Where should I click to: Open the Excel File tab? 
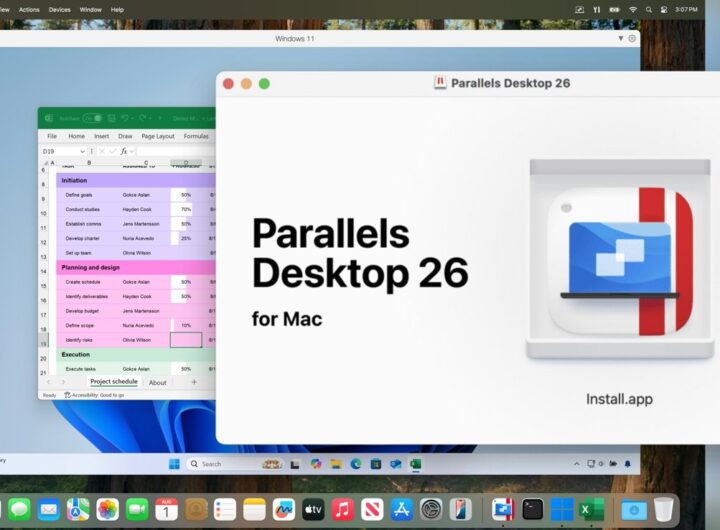[52, 136]
